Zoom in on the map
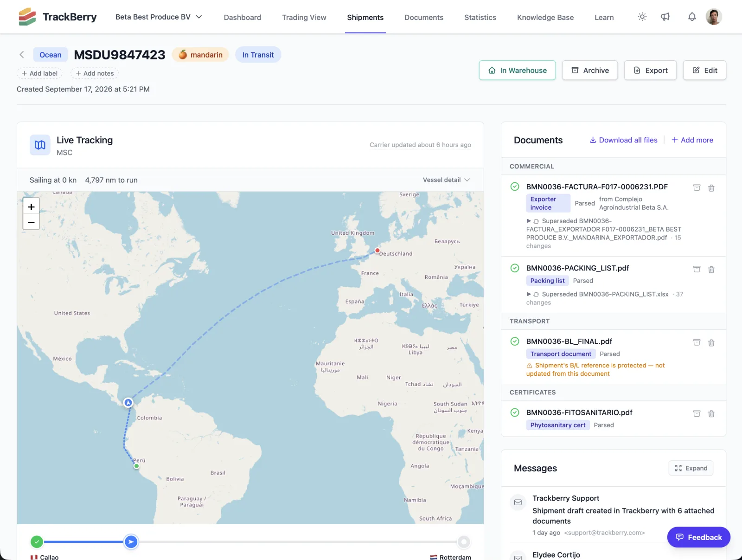Screen dimensions: 742x560 coord(31,207)
